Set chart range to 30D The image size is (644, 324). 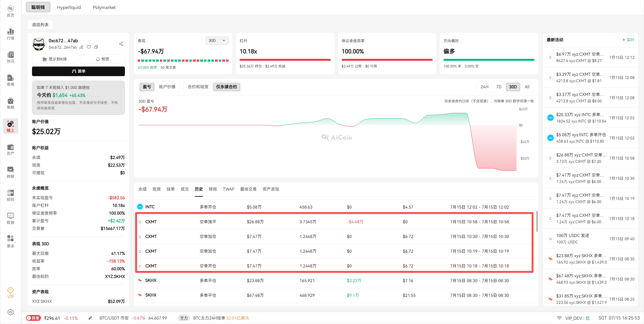pyautogui.click(x=513, y=87)
